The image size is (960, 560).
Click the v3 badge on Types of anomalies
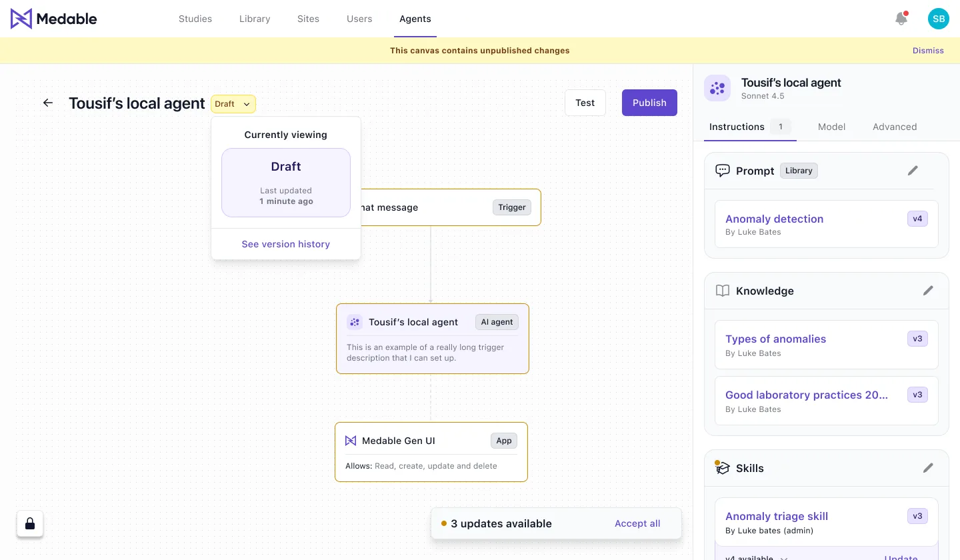pyautogui.click(x=917, y=339)
